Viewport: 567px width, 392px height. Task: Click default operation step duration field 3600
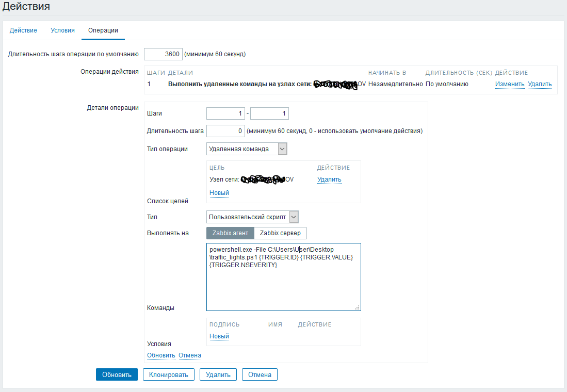163,54
